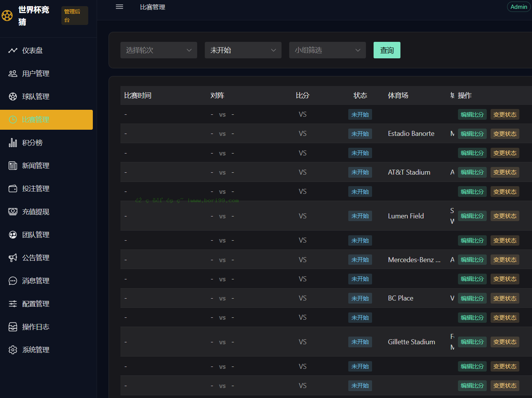Click 编辑比分 in BC Place row
532x398 pixels.
[x=472, y=298]
